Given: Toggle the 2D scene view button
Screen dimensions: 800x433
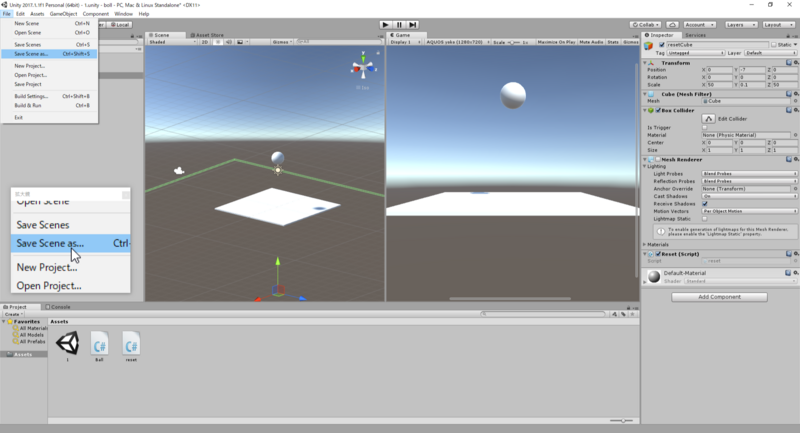Looking at the screenshot, I should [205, 42].
